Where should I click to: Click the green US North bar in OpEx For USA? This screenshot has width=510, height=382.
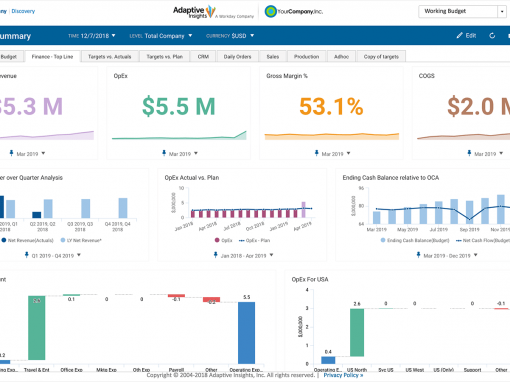pyautogui.click(x=357, y=332)
